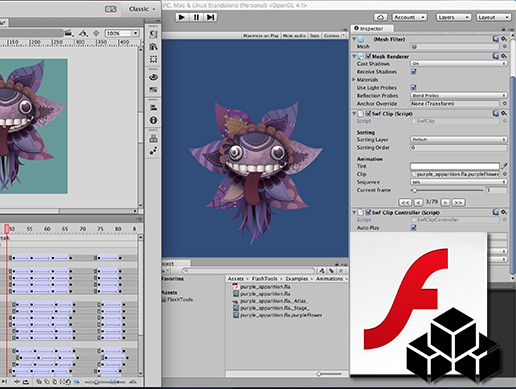Viewport: 516px width, 389px height.
Task: Open the Components panel icon
Action: (x=153, y=138)
